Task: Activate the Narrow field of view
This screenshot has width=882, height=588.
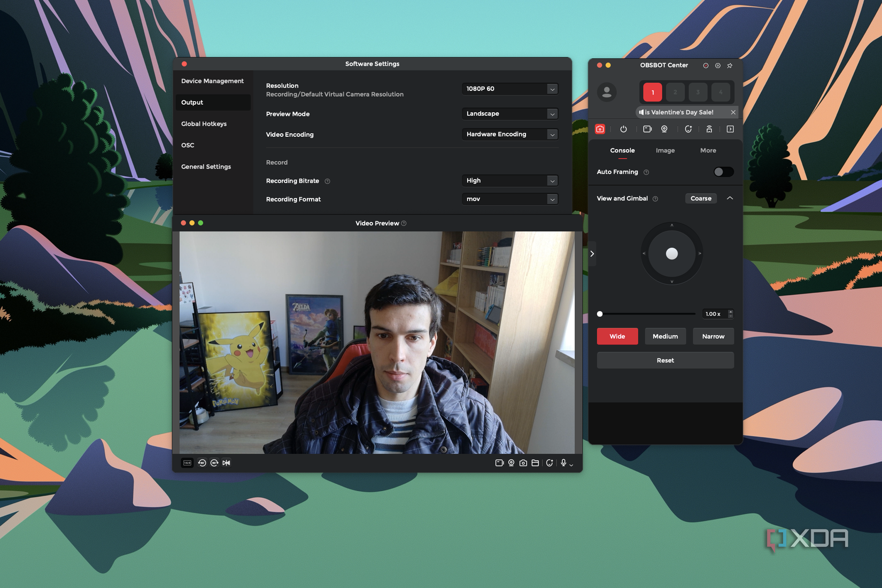Action: (x=713, y=336)
